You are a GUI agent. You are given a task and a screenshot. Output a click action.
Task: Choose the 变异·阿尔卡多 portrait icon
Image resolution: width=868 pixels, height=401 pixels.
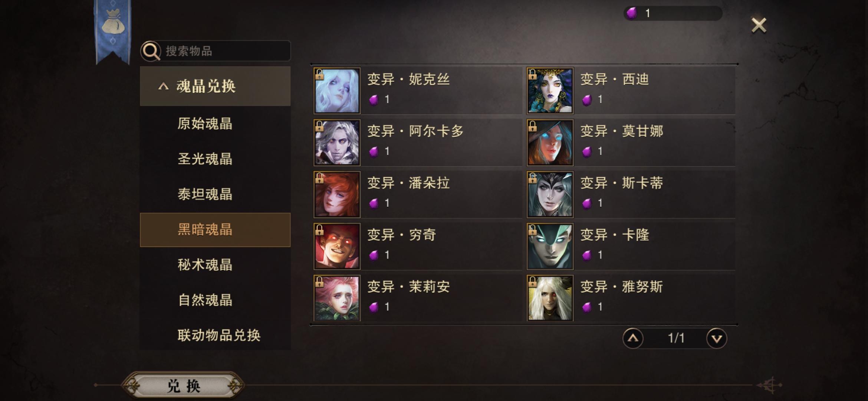pos(337,143)
